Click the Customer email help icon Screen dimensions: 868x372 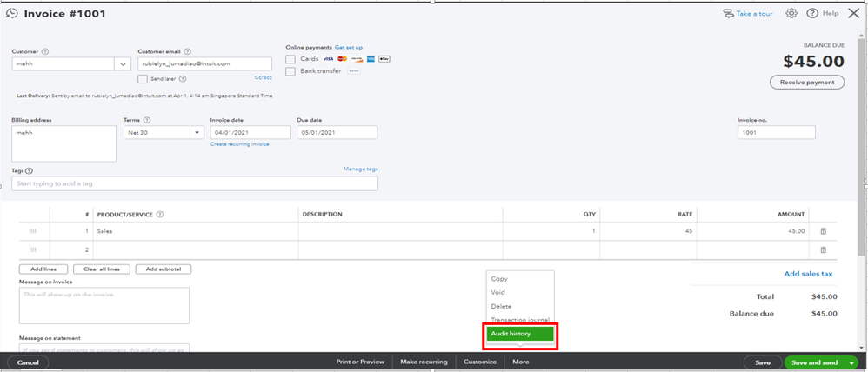click(x=186, y=51)
